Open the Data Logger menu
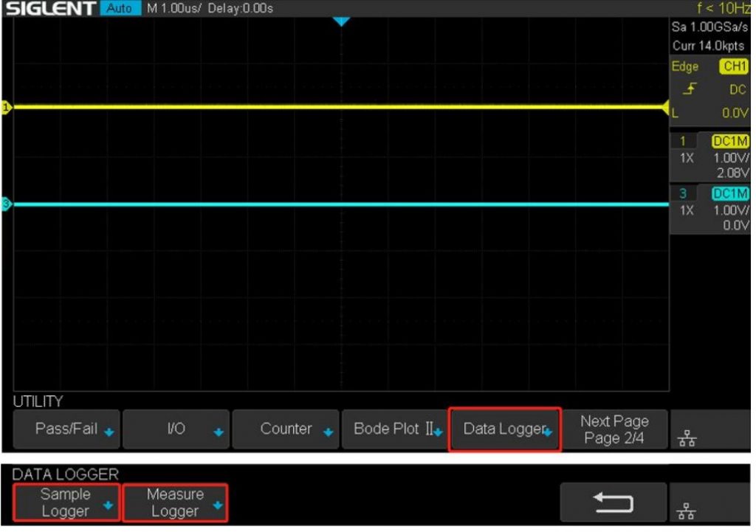The image size is (756, 532). pos(505,429)
